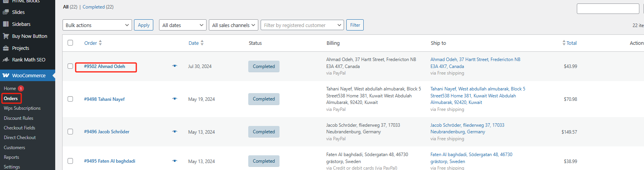
Task: Toggle the select-all orders checkbox
Action: pos(70,43)
